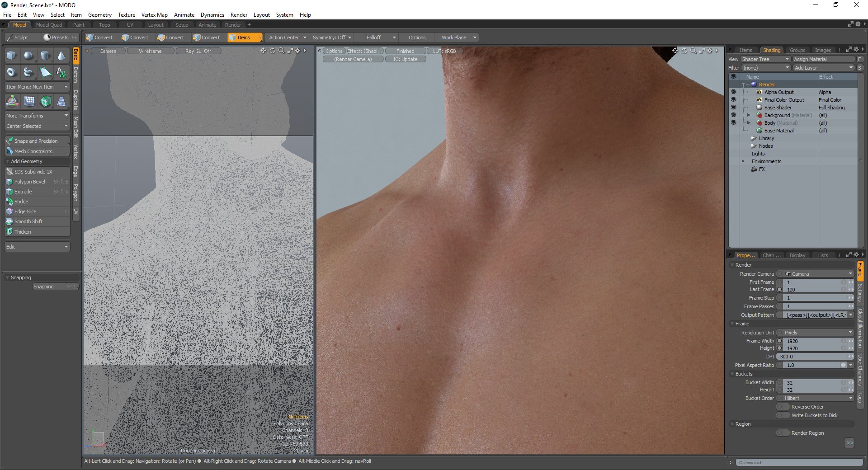Open the Item Menu: New Item dropdown
Image resolution: width=868 pixels, height=470 pixels.
(x=37, y=86)
